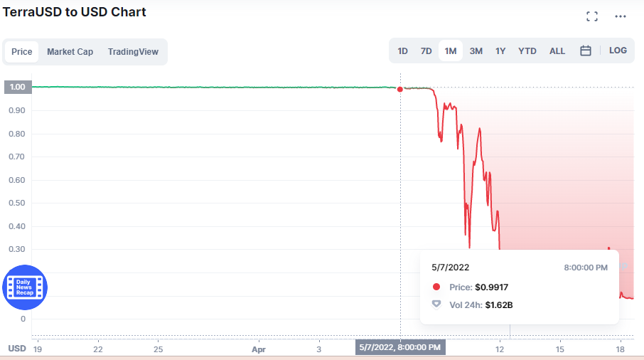The image size is (644, 360).
Task: Select the 1D time range
Action: click(x=402, y=51)
